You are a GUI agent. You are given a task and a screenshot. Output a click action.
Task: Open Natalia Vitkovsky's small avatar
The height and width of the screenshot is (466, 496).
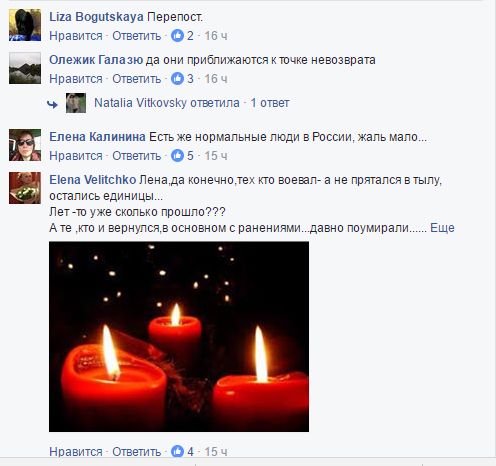[76, 103]
